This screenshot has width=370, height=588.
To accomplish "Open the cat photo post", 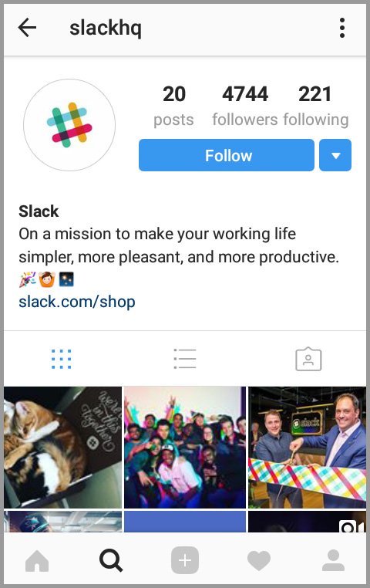I will (x=63, y=448).
